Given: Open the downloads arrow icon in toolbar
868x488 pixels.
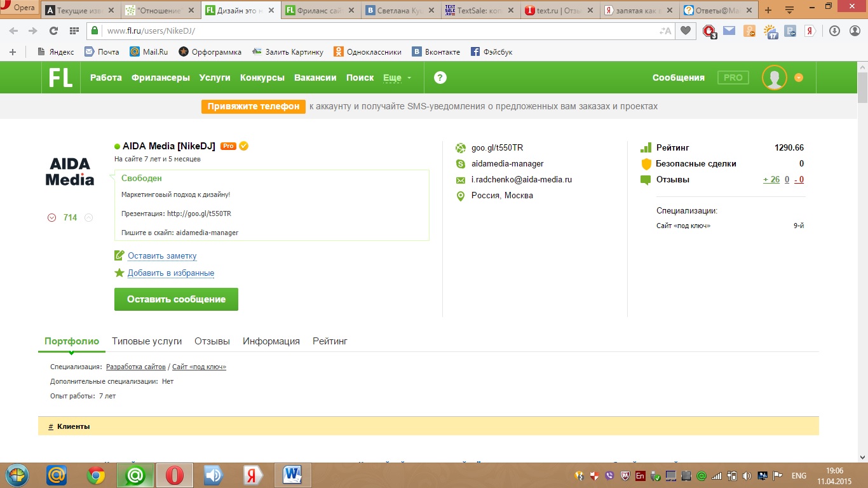Looking at the screenshot, I should pyautogui.click(x=834, y=30).
